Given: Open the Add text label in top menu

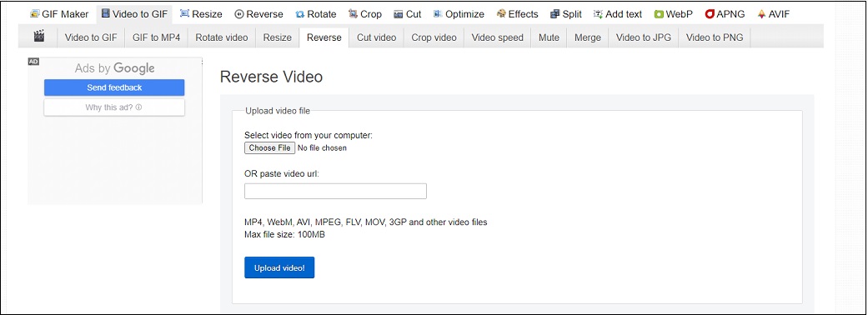Looking at the screenshot, I should [624, 14].
